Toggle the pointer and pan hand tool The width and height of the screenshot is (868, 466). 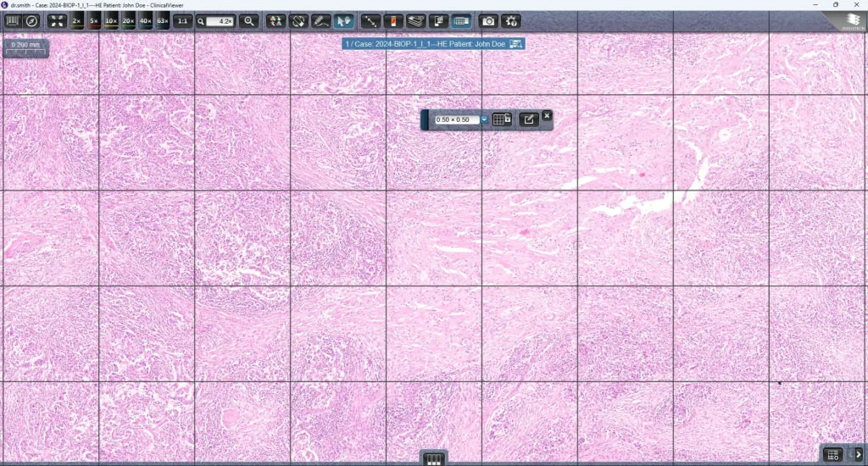pyautogui.click(x=344, y=21)
